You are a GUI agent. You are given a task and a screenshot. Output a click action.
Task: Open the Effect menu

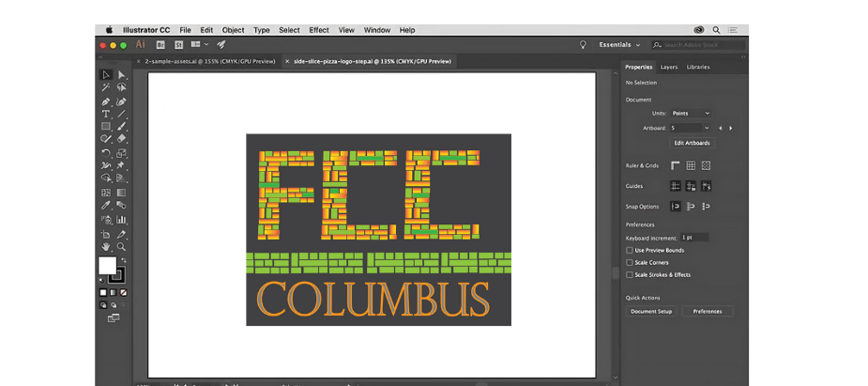(x=319, y=30)
